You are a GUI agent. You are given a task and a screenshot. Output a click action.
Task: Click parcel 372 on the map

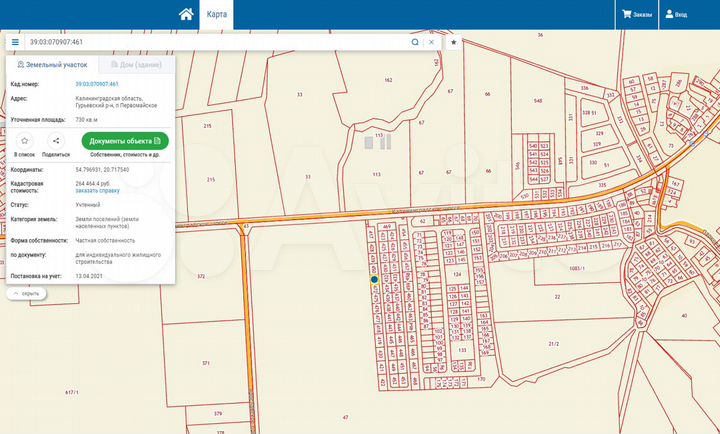pos(201,276)
